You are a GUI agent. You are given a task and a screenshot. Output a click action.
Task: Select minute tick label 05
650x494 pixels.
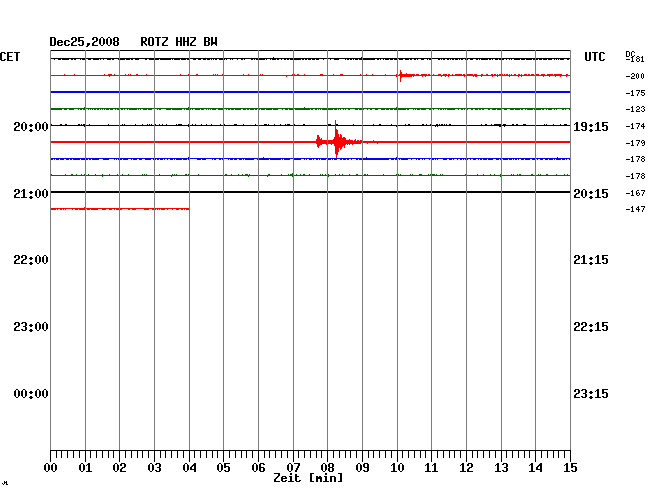[223, 468]
